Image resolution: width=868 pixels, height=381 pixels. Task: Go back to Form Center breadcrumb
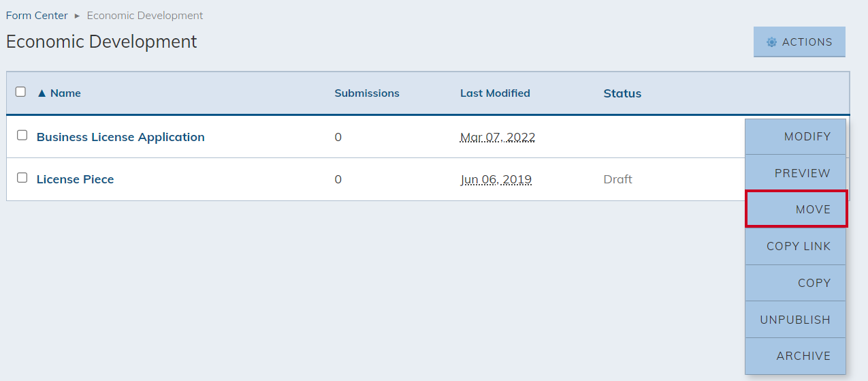pyautogui.click(x=37, y=16)
